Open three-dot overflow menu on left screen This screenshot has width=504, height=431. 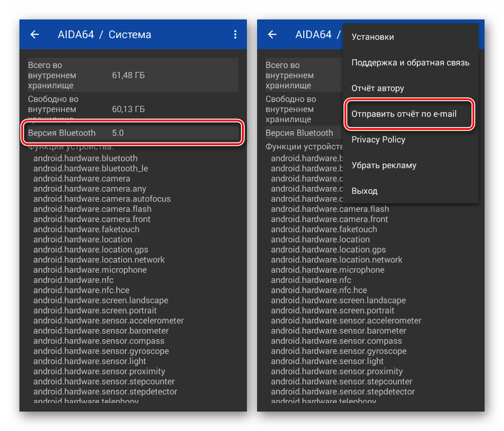[235, 35]
